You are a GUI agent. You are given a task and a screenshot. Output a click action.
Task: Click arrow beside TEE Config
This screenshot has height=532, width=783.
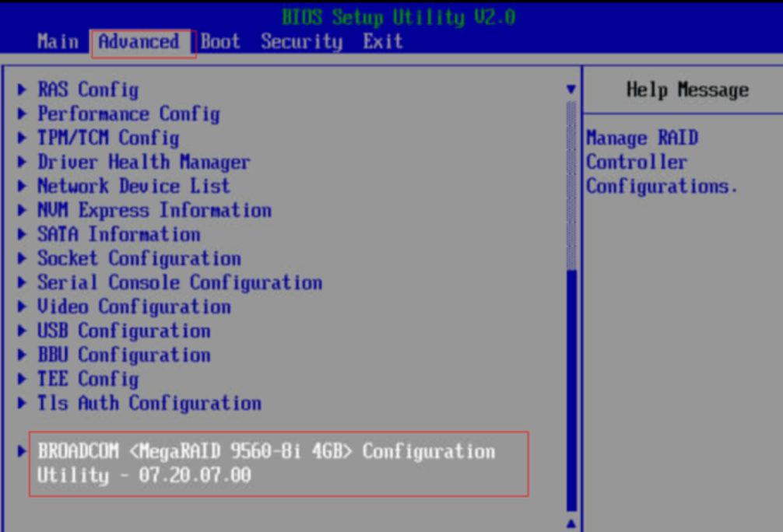pos(22,380)
